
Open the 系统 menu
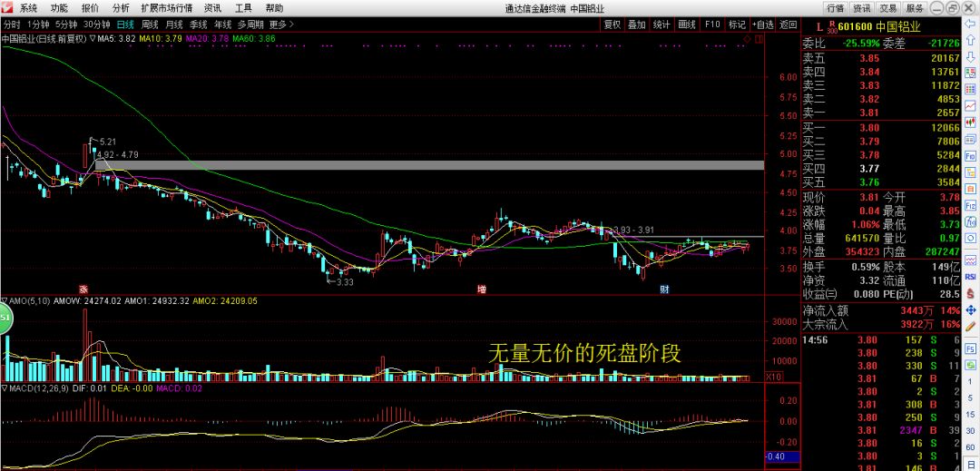coord(28,8)
